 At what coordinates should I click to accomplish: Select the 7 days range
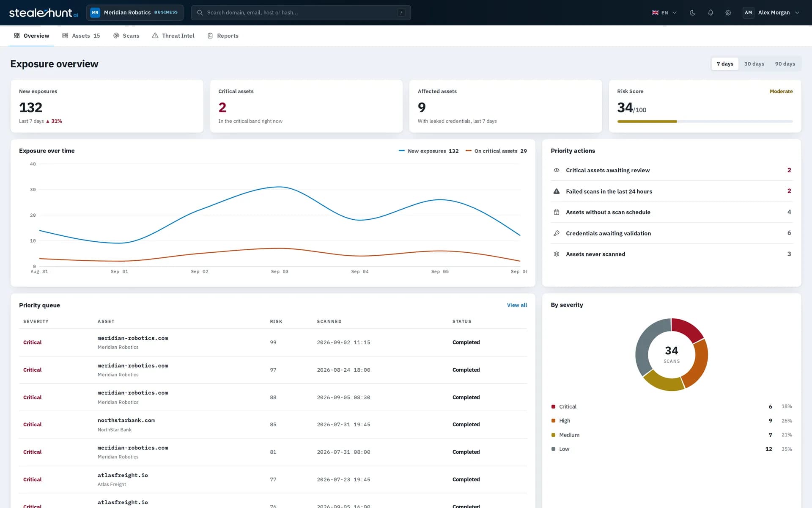point(725,64)
